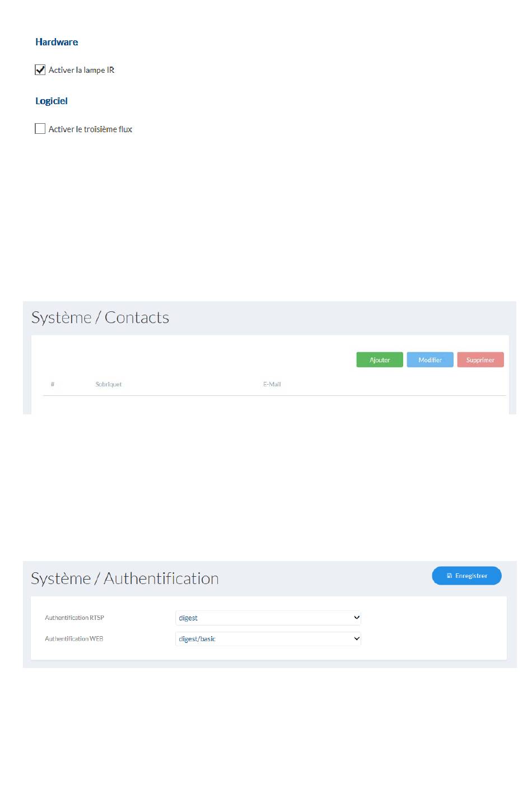Expand the Authentification WEB dropdown

(x=268, y=639)
